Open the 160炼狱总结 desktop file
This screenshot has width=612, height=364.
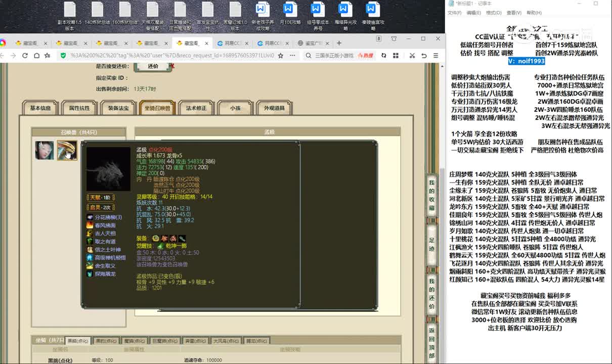click(x=125, y=14)
